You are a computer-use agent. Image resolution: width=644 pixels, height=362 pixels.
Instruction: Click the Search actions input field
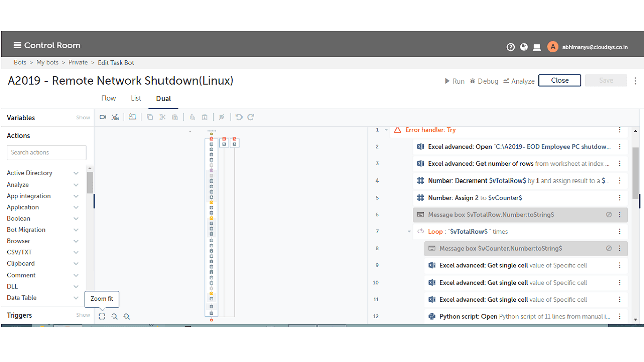(46, 152)
